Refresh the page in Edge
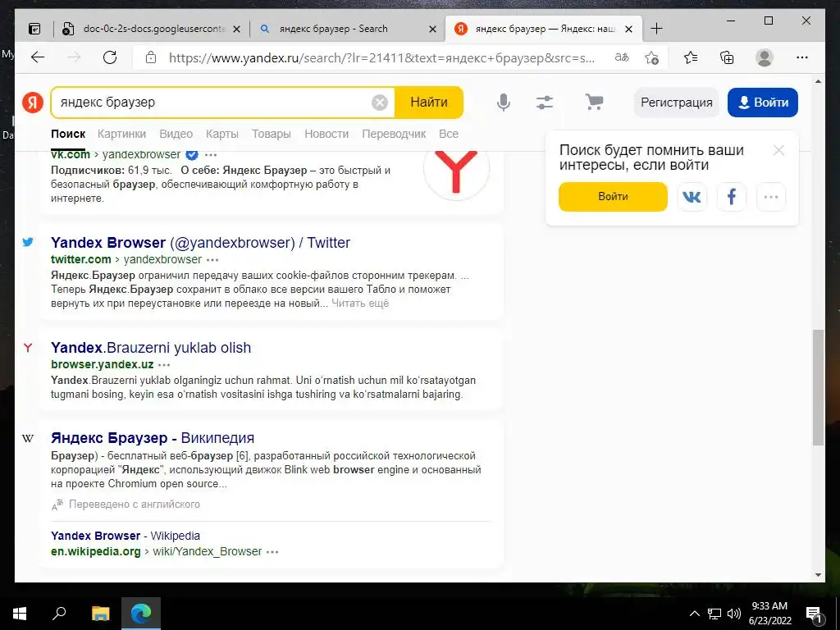The width and height of the screenshot is (840, 630). 110,57
